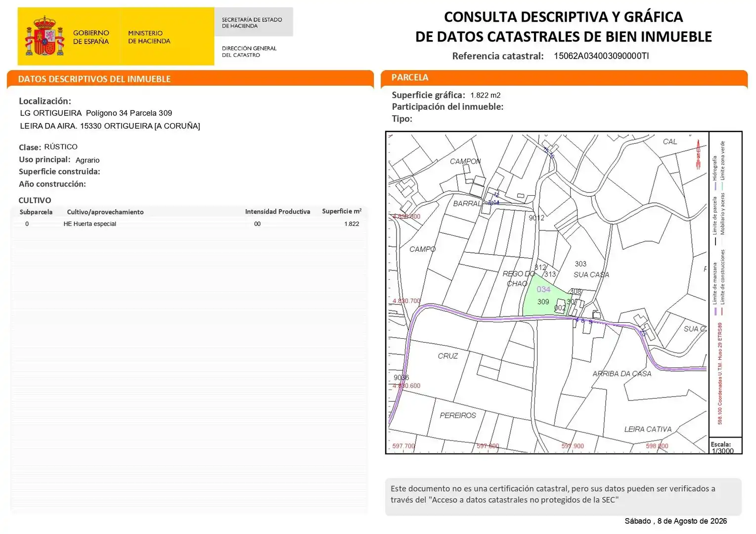The image size is (756, 534).
Task: Click the Subparcela column header
Action: [36, 212]
